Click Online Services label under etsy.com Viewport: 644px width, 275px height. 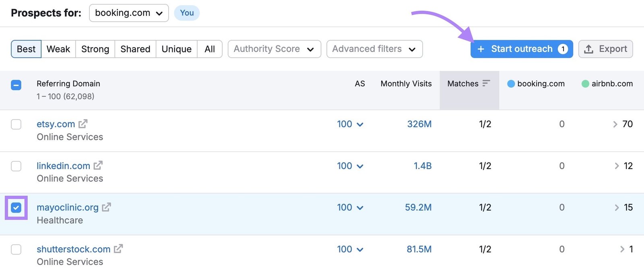70,137
